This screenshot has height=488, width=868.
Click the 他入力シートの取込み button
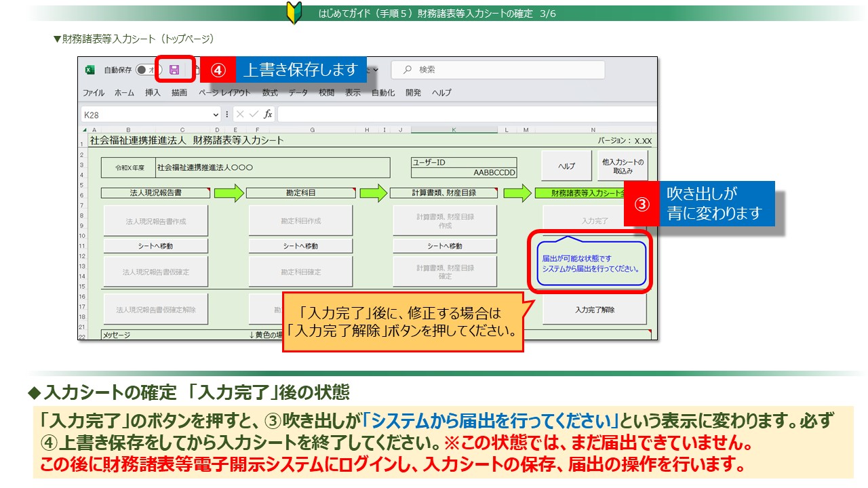point(623,166)
